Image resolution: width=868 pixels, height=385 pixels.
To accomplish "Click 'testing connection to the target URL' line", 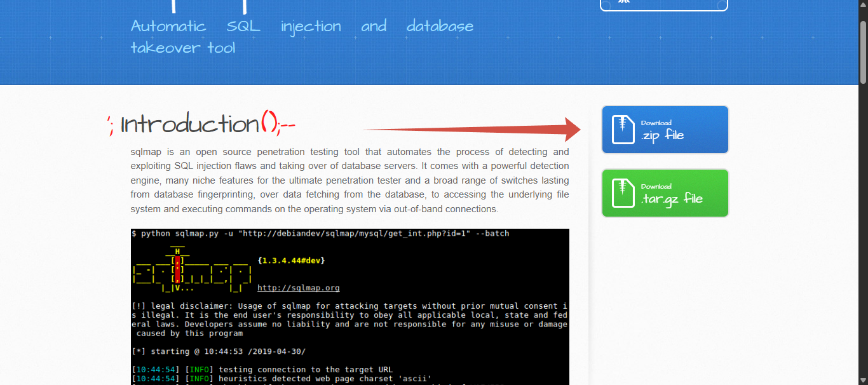I will click(262, 370).
